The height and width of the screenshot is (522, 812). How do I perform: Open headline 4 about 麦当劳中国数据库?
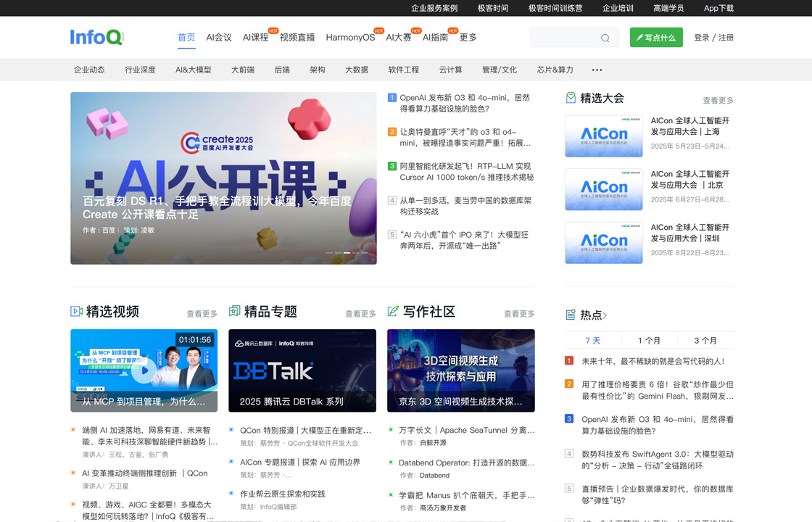[465, 206]
